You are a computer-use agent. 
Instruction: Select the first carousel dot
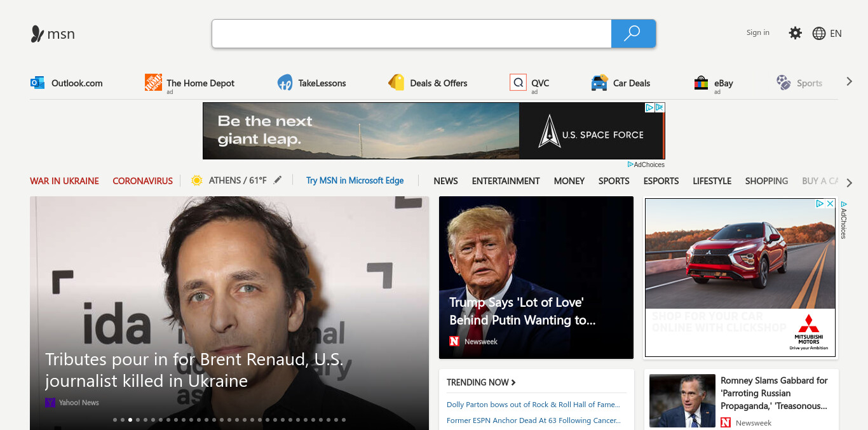pyautogui.click(x=115, y=420)
